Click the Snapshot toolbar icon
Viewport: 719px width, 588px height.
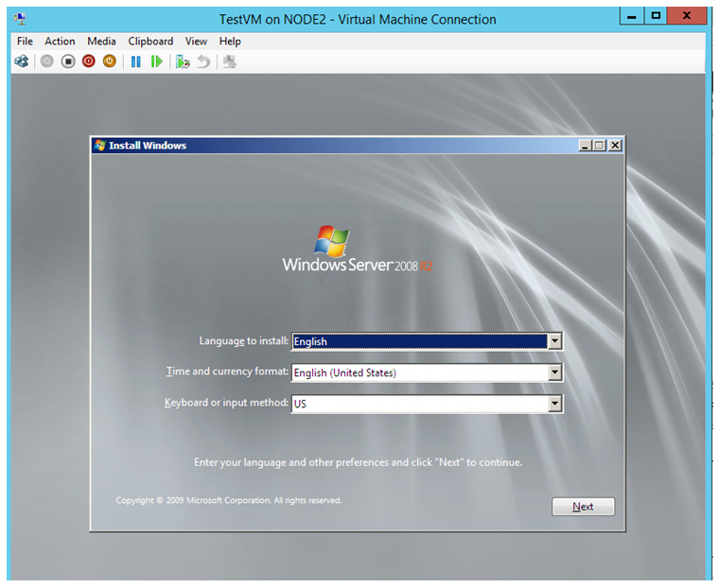click(183, 61)
